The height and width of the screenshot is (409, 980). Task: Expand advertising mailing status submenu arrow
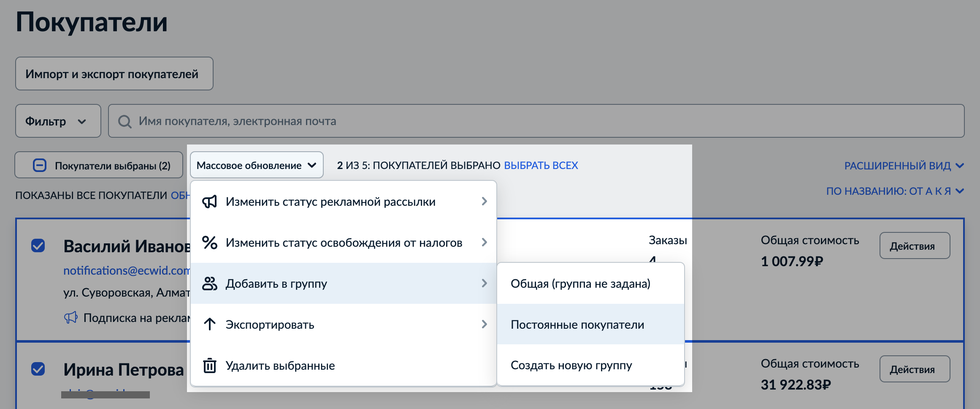pyautogui.click(x=484, y=202)
